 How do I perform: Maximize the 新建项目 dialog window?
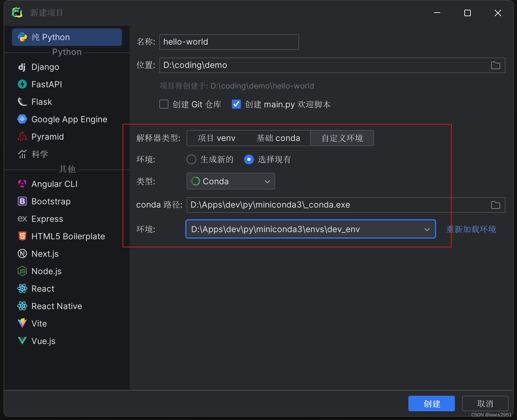click(x=467, y=13)
